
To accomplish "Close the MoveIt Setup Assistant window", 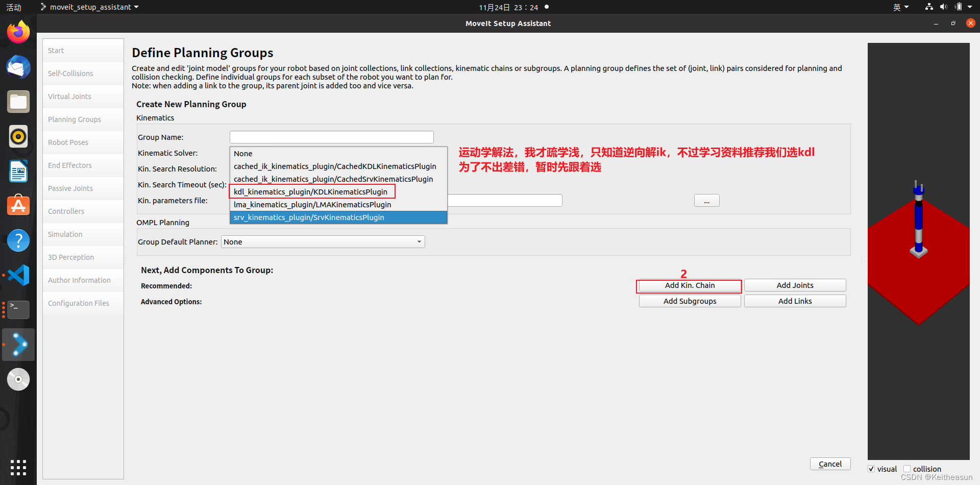I will pos(970,23).
